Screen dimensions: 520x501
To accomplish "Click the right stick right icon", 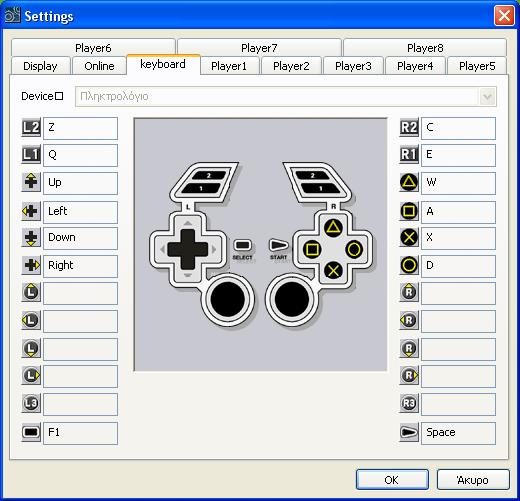I will [409, 376].
